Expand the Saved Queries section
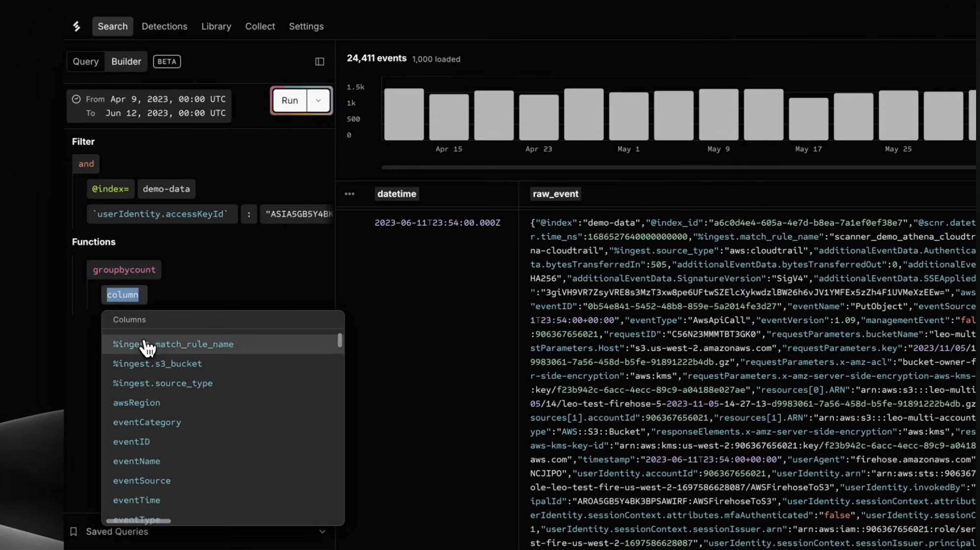This screenshot has width=980, height=550. click(x=322, y=531)
